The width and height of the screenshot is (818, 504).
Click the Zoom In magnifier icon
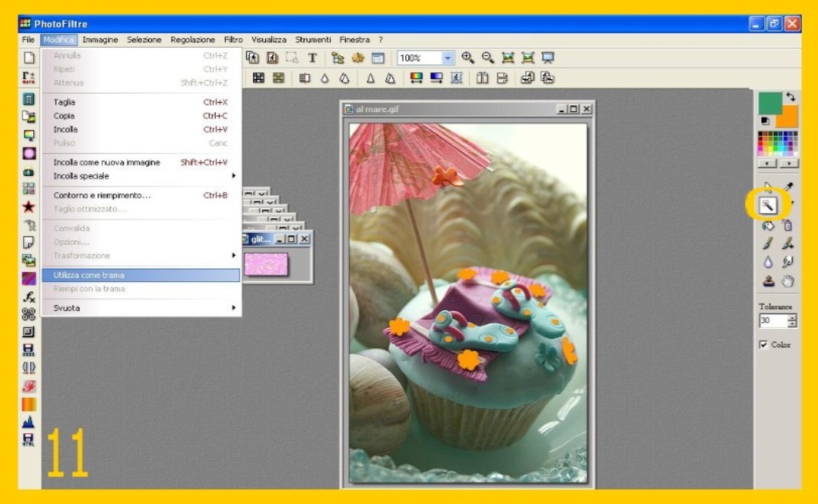tap(467, 58)
